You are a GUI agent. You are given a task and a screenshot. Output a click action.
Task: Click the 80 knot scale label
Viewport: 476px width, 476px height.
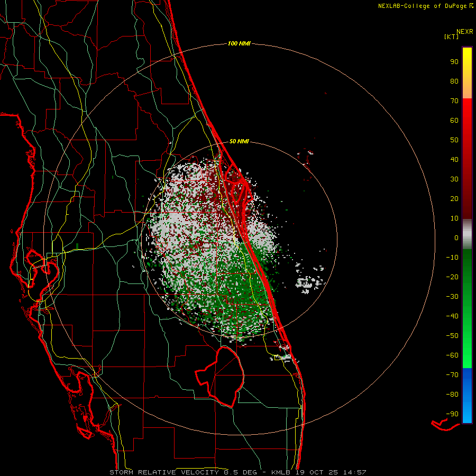[454, 81]
